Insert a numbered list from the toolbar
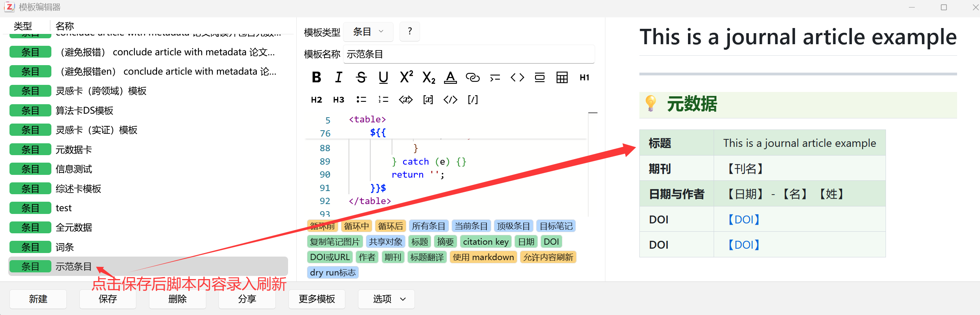This screenshot has height=315, width=980. point(383,99)
